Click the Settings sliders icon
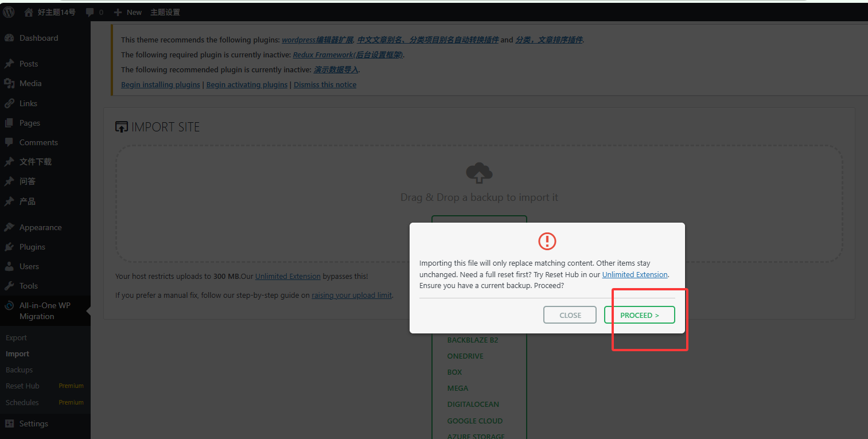Screen dimensions: 868x439 coord(9,424)
